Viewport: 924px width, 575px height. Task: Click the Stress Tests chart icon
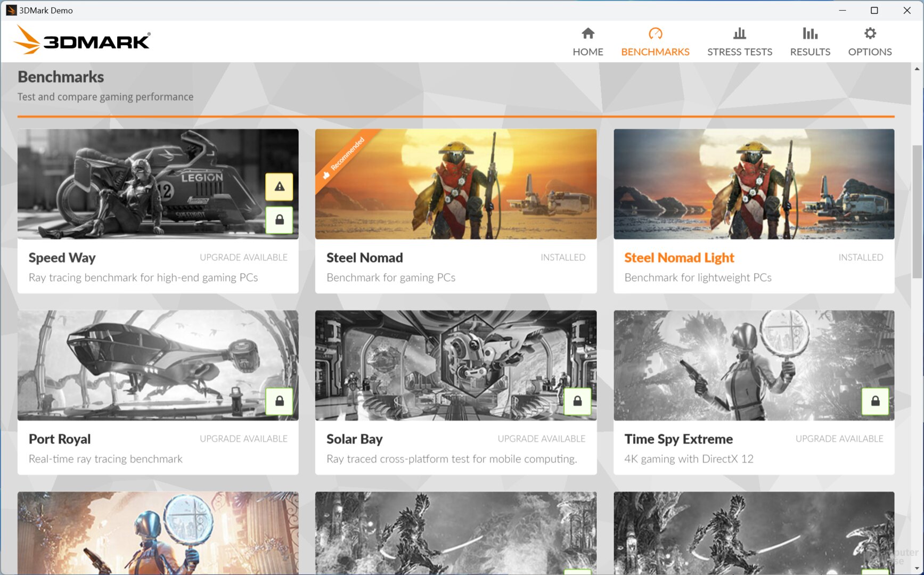739,34
